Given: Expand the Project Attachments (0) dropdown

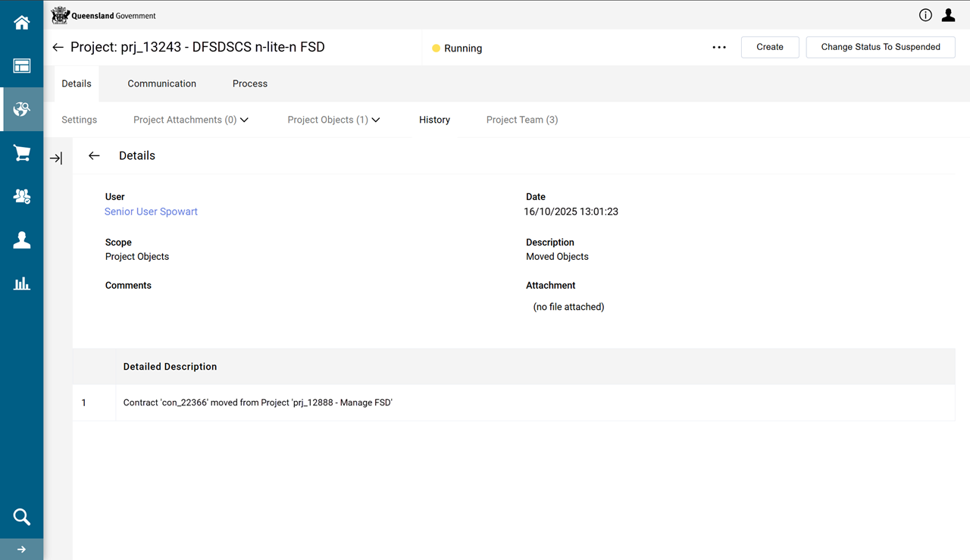Looking at the screenshot, I should (191, 120).
